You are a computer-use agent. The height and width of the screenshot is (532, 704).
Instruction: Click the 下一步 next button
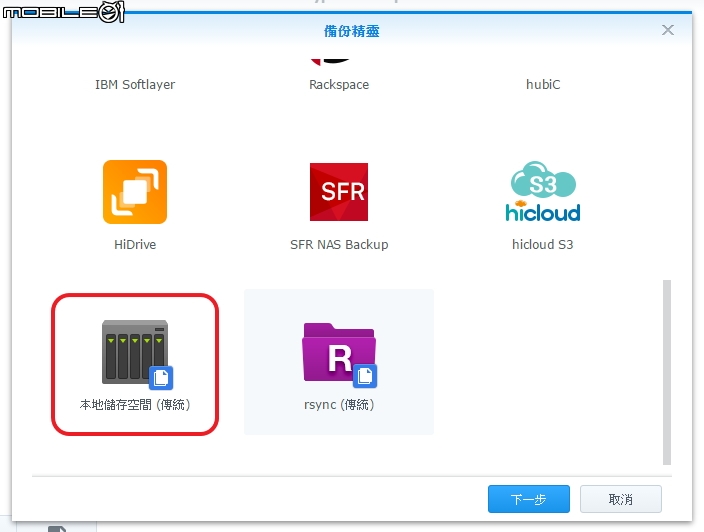click(528, 499)
